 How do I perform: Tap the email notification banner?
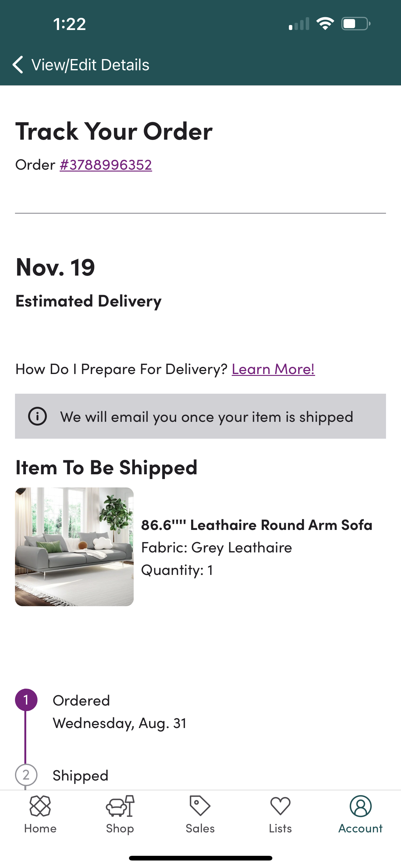pyautogui.click(x=200, y=416)
